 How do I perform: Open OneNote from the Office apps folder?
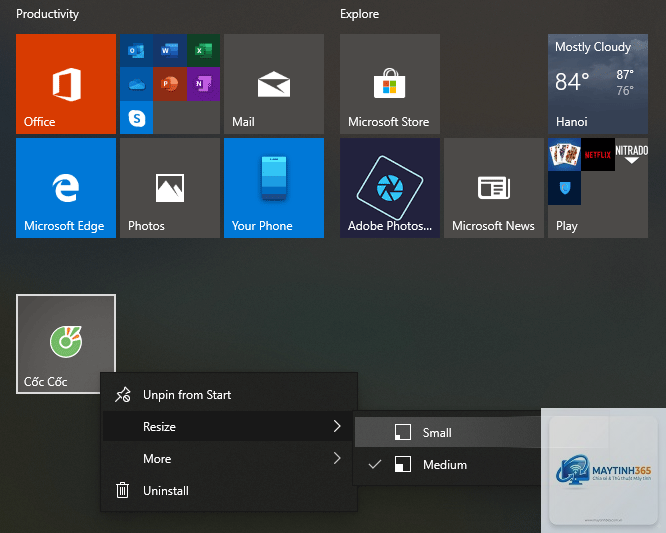point(203,84)
